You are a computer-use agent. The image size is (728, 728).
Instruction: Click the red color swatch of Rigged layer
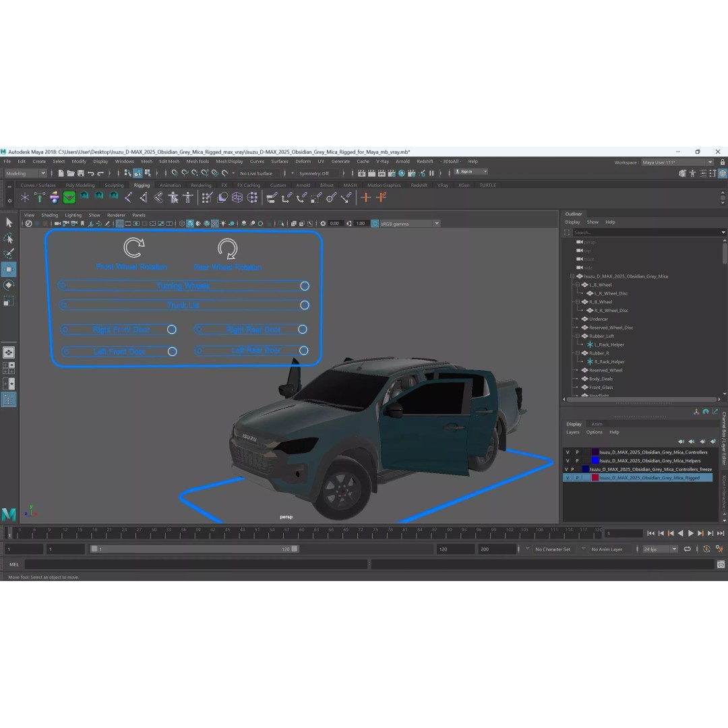pyautogui.click(x=595, y=478)
